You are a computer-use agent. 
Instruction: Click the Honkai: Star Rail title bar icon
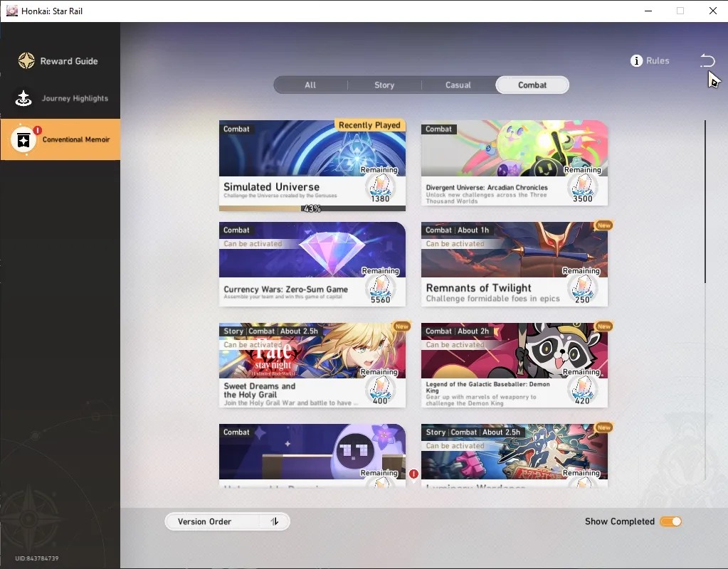[11, 11]
